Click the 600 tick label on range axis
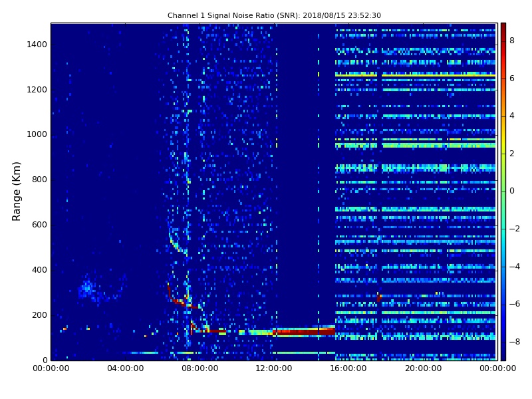The image size is (532, 399). coord(39,225)
